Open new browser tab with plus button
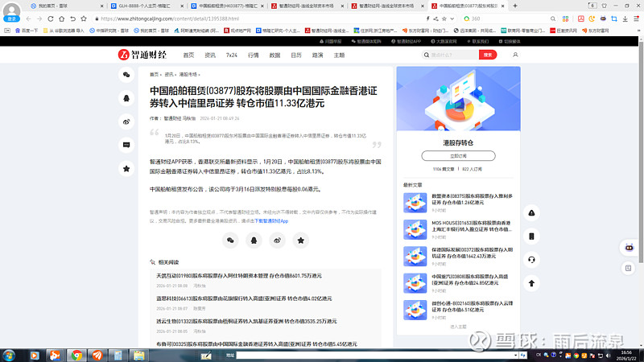644x362 pixels. click(515, 6)
